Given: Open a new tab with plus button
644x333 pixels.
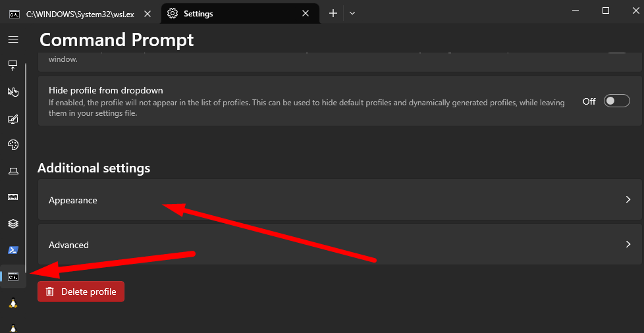Looking at the screenshot, I should click(333, 13).
